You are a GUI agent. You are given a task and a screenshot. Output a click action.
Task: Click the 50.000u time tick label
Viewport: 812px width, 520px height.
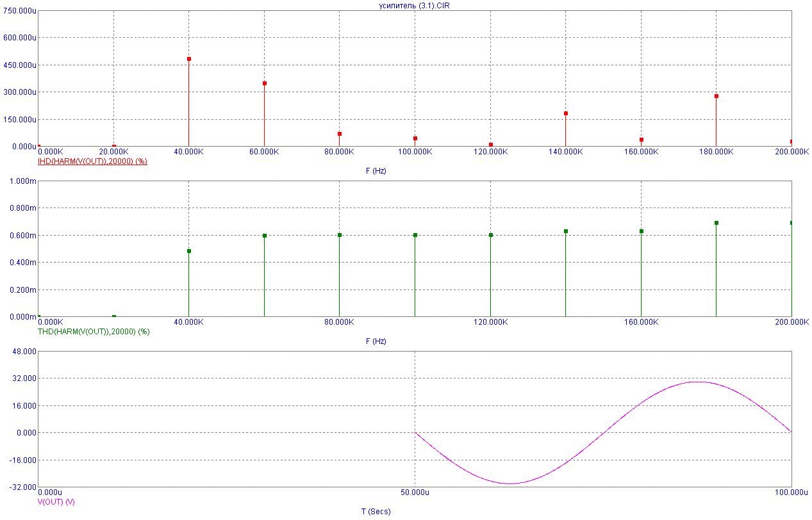415,492
